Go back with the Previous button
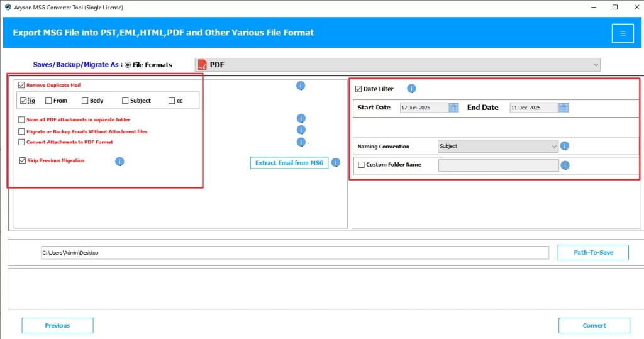The width and height of the screenshot is (644, 339). pos(57,325)
